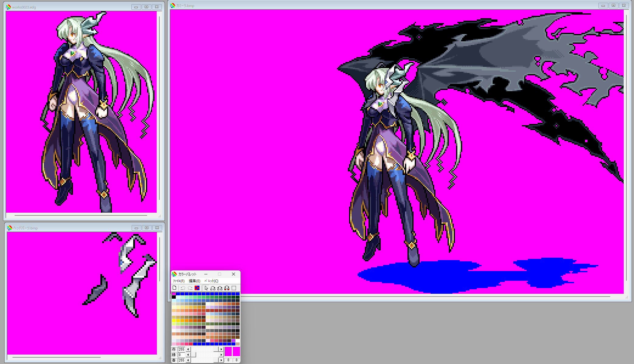Open the 編集(E) menu
Image resolution: width=634 pixels, height=364 pixels.
[195, 281]
